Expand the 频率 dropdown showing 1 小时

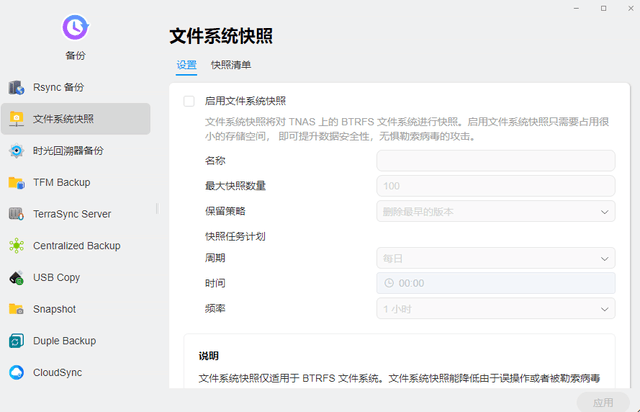pos(496,309)
